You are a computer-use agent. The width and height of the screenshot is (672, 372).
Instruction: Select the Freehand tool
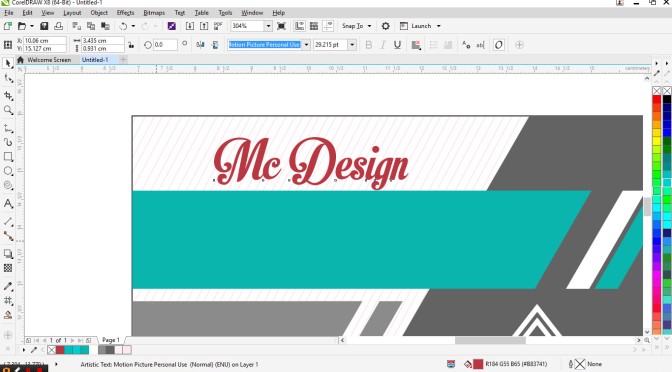(8, 128)
